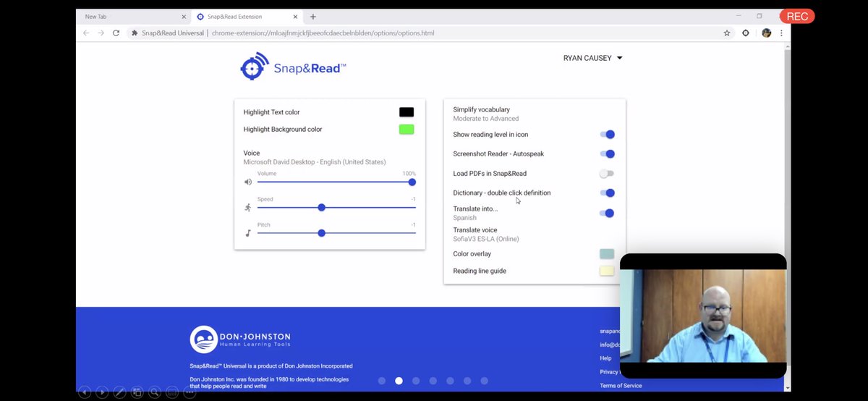Change the teal Color overlay swatch

click(x=607, y=254)
